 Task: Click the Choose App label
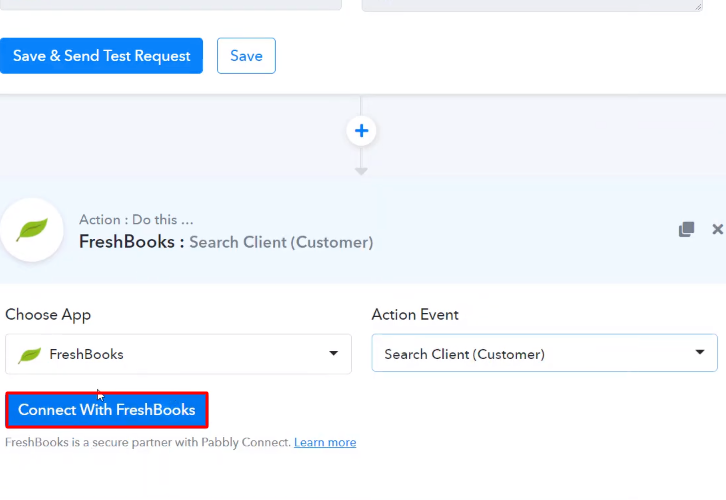tap(48, 315)
